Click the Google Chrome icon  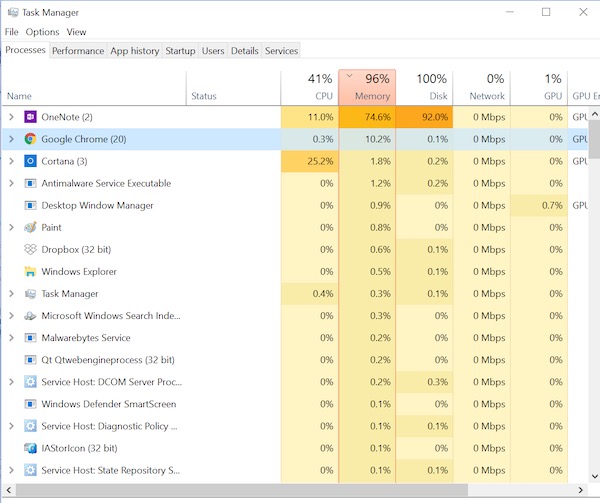pyautogui.click(x=30, y=139)
